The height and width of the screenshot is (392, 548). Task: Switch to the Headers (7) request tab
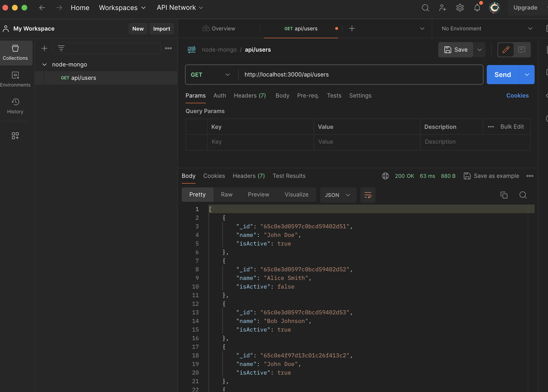pyautogui.click(x=250, y=96)
